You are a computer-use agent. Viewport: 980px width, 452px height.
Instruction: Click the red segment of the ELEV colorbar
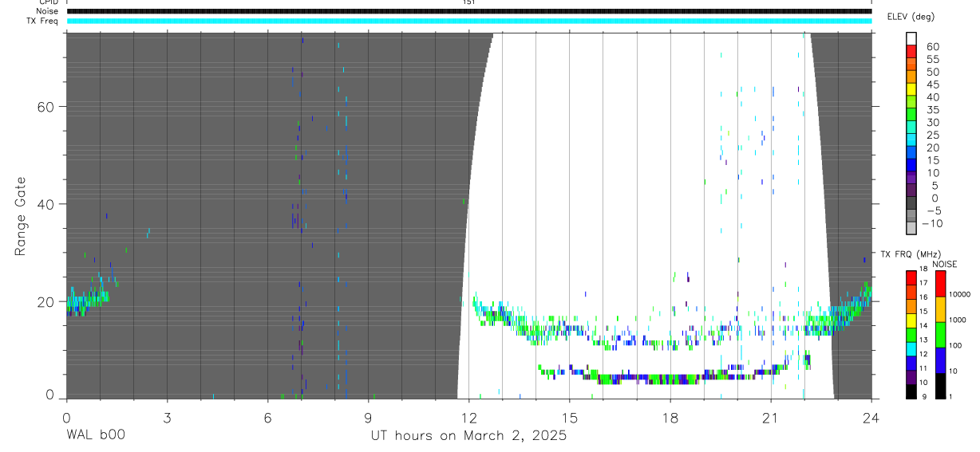(911, 53)
